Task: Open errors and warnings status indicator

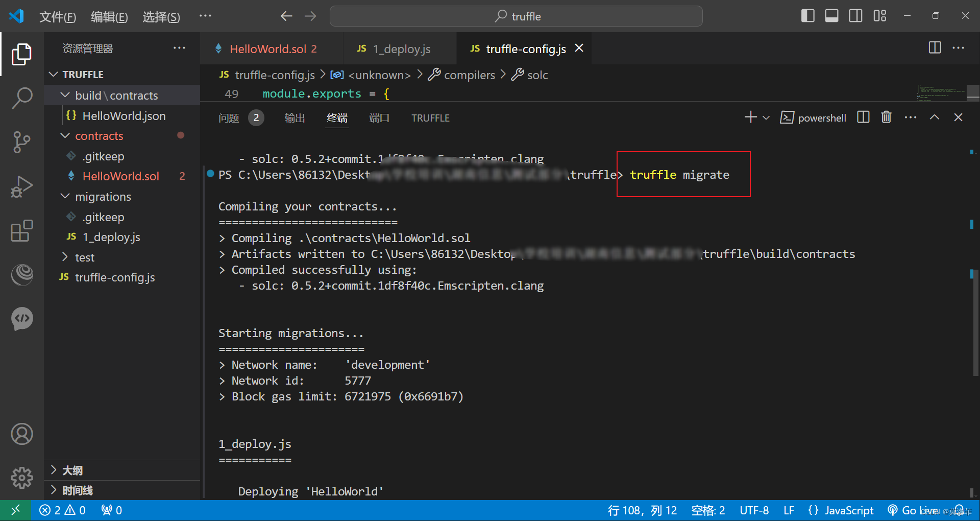Action: (x=62, y=510)
